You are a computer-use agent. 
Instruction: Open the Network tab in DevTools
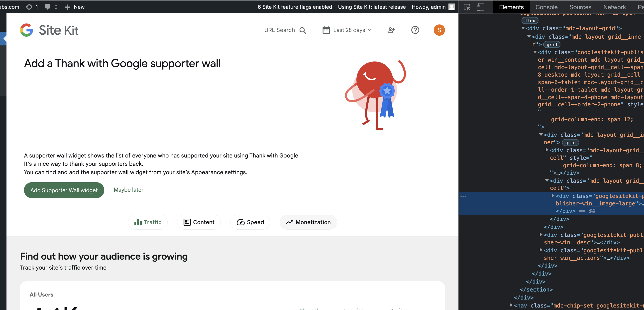coord(614,7)
